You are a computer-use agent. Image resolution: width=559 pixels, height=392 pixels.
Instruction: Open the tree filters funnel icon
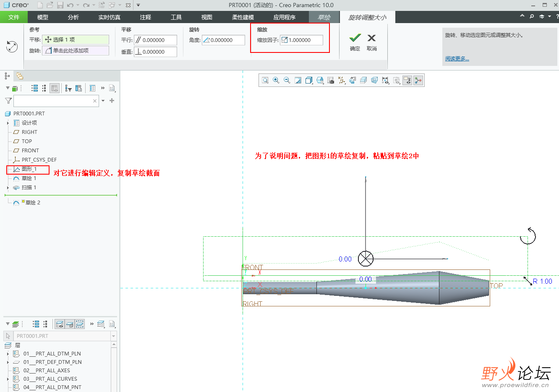[x=68, y=88]
